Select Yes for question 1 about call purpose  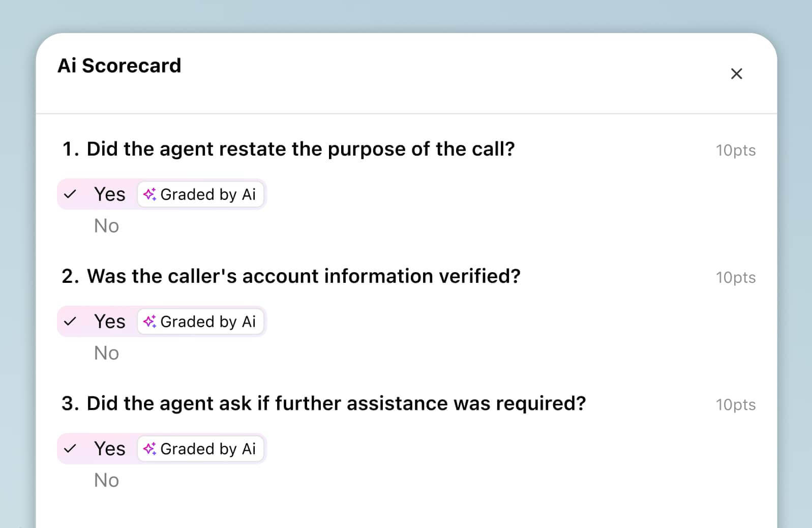coord(110,194)
